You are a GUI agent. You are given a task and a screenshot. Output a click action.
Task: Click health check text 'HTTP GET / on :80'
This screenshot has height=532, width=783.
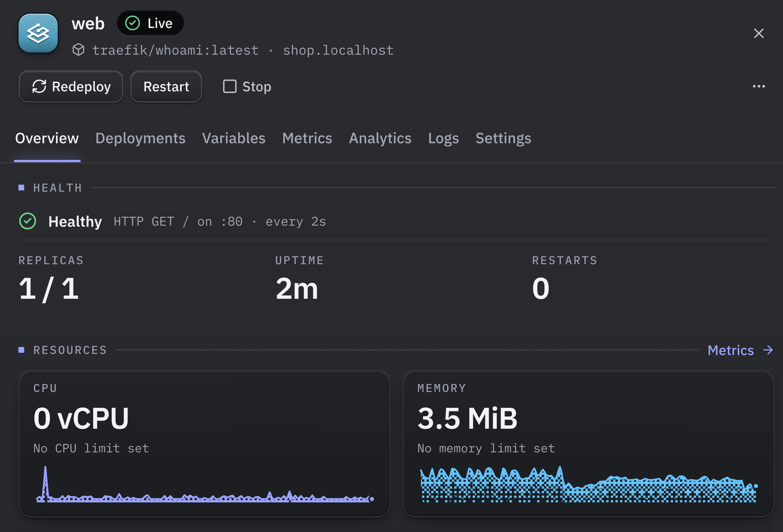[x=178, y=221]
